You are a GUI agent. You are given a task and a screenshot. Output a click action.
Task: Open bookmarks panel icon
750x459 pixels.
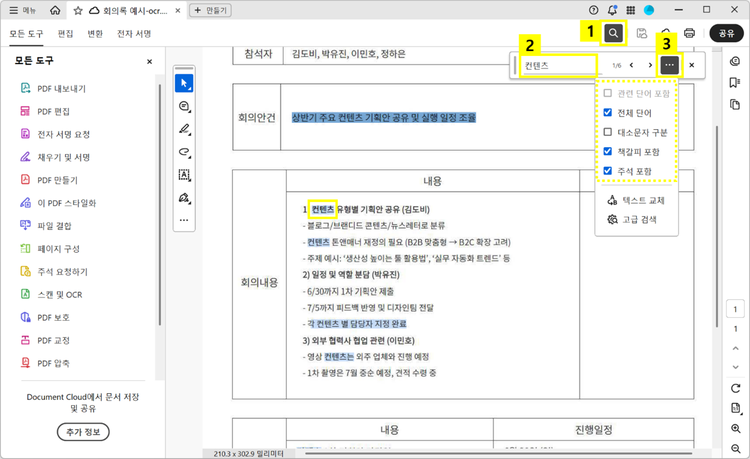735,83
